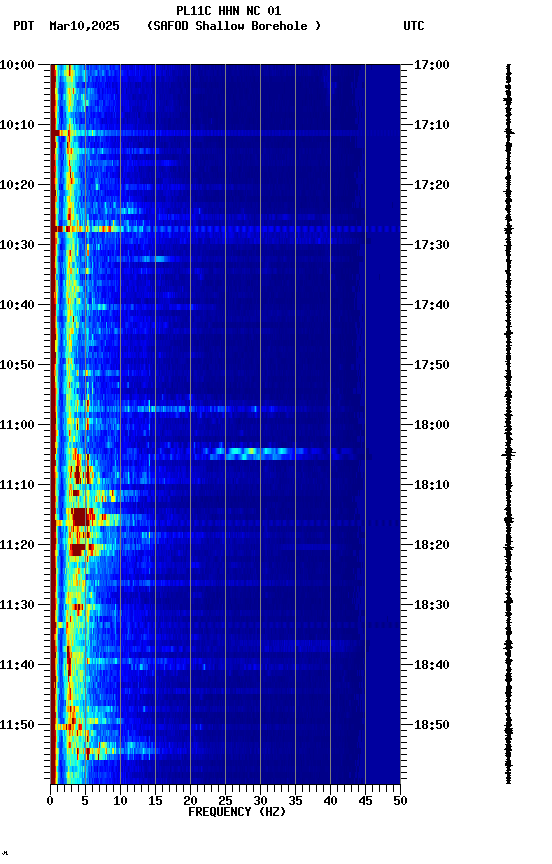Click the 17:40 UTC time label
The image size is (552, 864).
point(432,305)
